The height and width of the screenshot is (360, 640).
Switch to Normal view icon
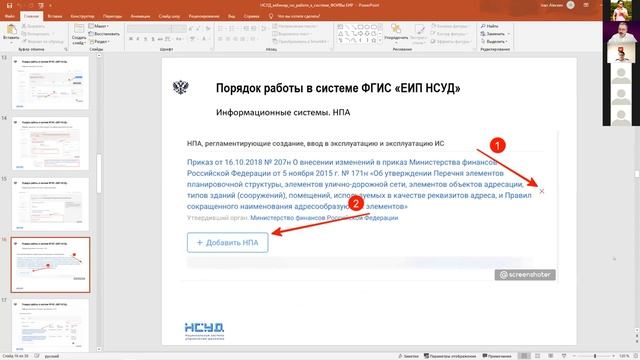click(524, 356)
